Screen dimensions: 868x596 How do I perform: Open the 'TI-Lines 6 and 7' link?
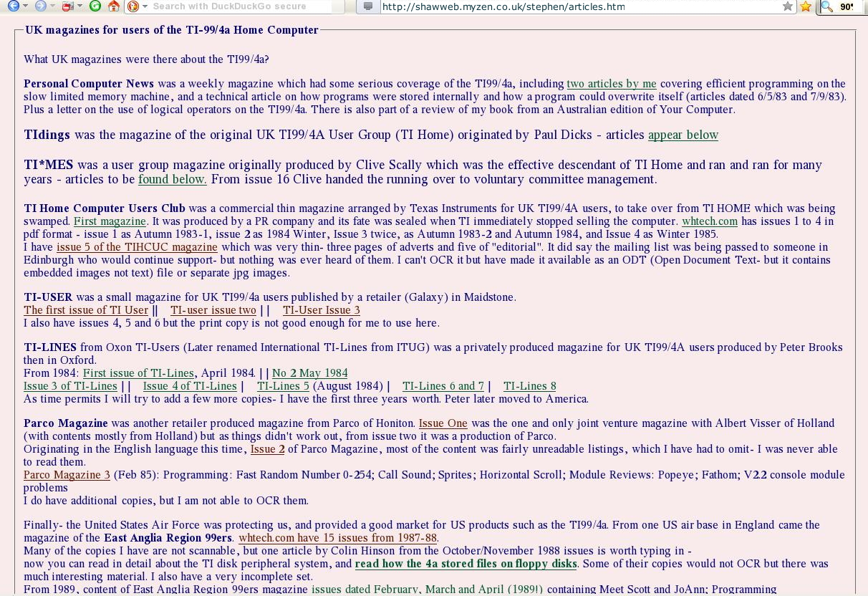[x=443, y=386]
